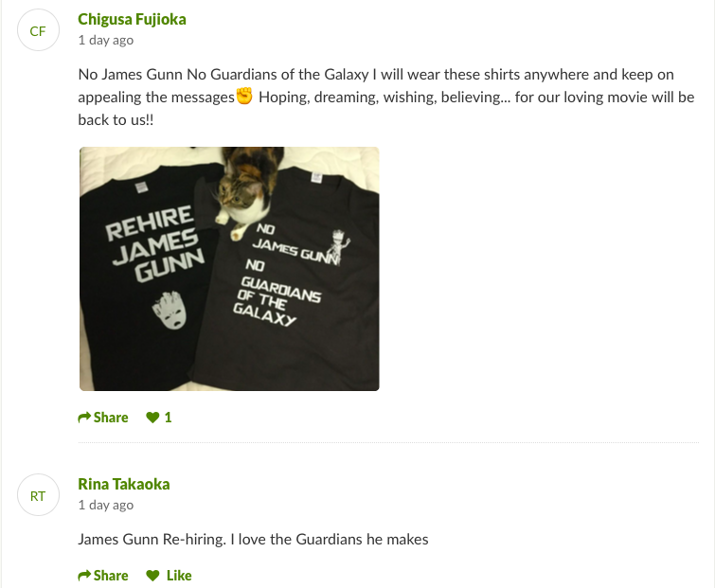Click the heart icon on Chigusa's comment

152,418
